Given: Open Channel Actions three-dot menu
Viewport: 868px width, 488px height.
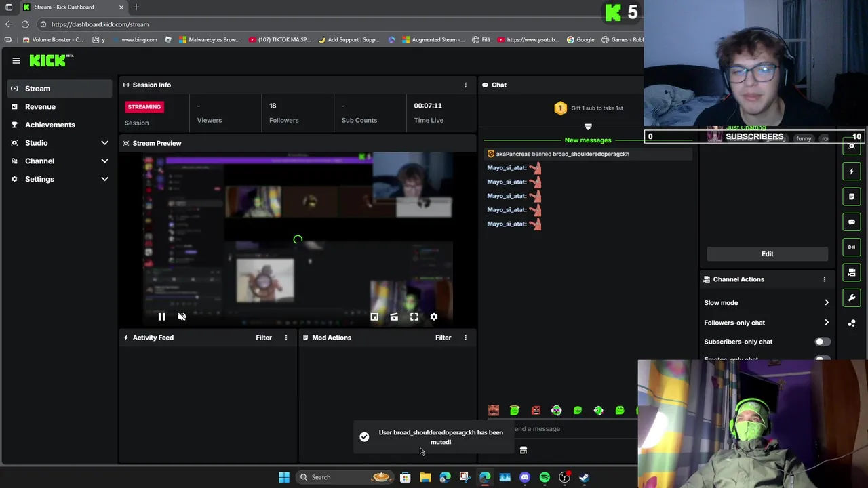Looking at the screenshot, I should click(x=825, y=279).
